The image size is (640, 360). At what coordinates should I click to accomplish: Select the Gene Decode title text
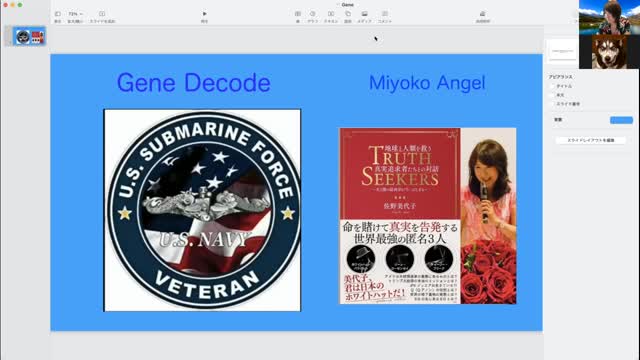[x=194, y=83]
